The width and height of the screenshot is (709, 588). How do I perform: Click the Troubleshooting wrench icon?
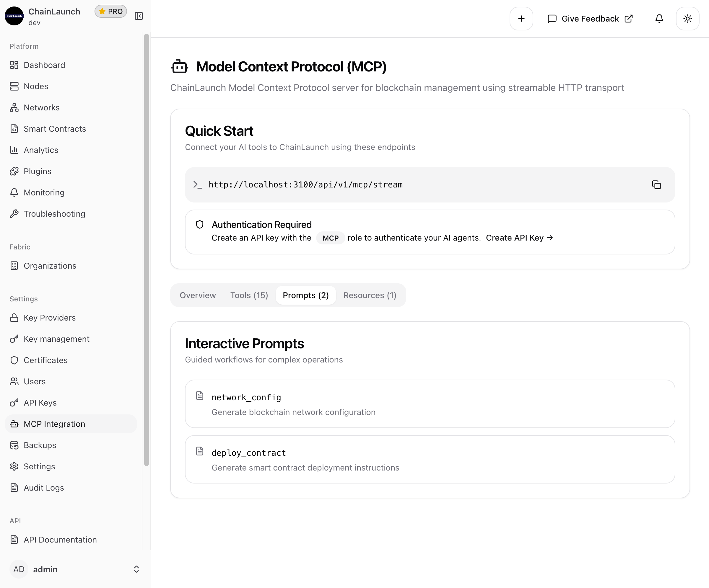(14, 214)
